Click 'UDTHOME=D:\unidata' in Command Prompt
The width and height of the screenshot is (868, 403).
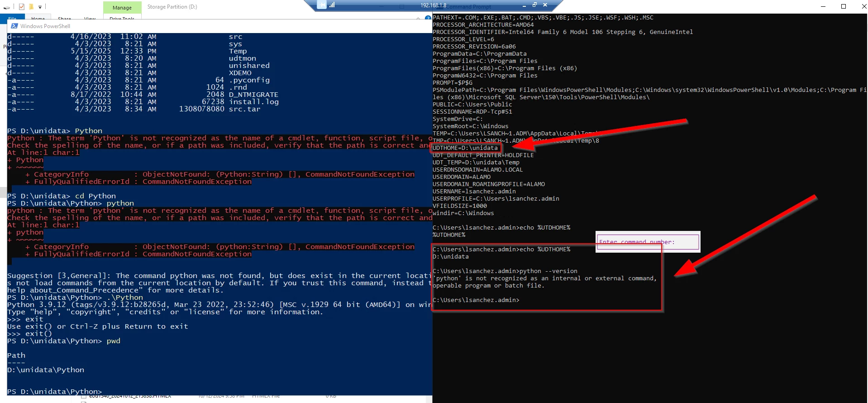pos(465,148)
